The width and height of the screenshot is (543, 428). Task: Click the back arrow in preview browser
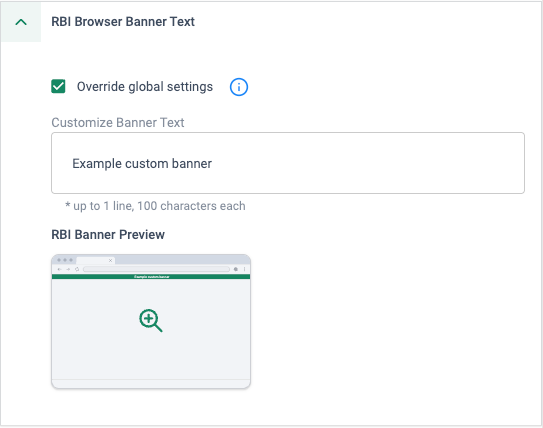coord(59,269)
